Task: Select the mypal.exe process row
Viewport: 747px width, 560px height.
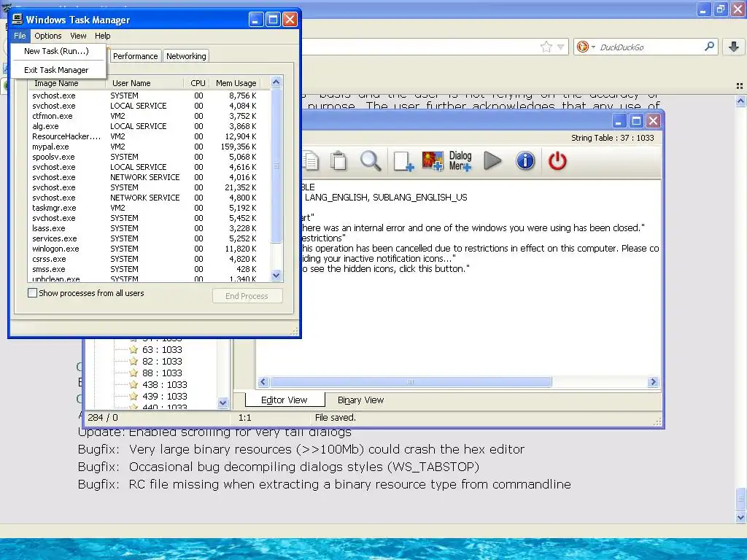Action: point(145,147)
